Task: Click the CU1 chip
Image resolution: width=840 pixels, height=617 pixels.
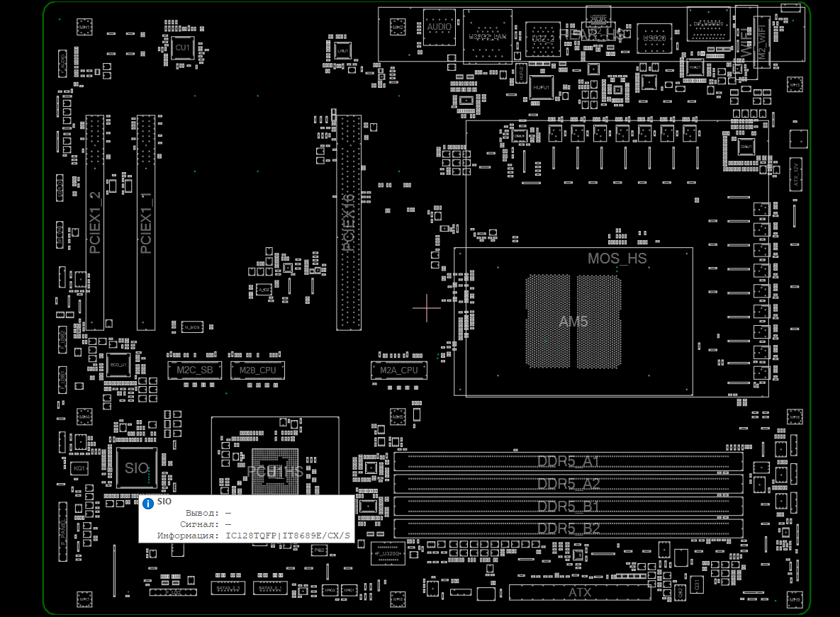Action: 183,47
